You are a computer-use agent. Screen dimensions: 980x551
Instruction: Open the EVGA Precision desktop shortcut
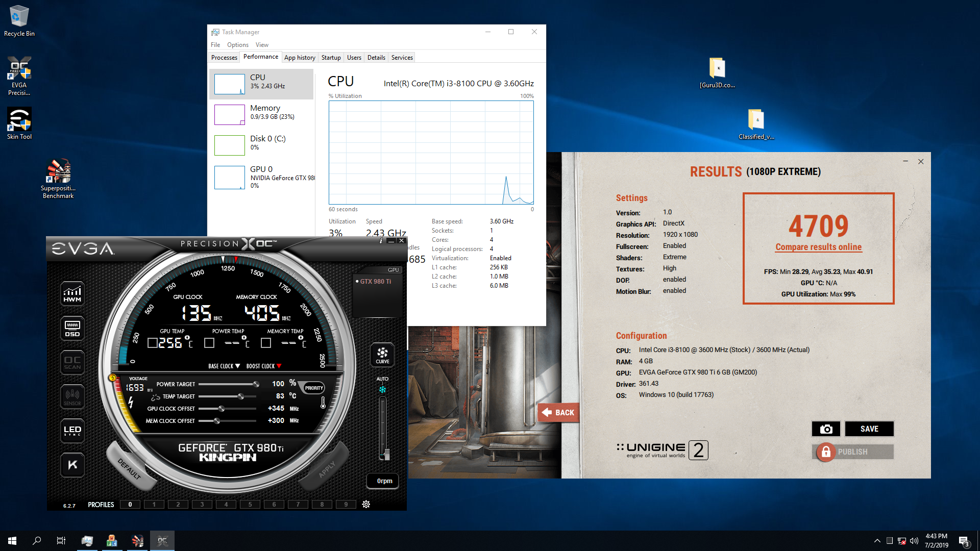pyautogui.click(x=19, y=76)
